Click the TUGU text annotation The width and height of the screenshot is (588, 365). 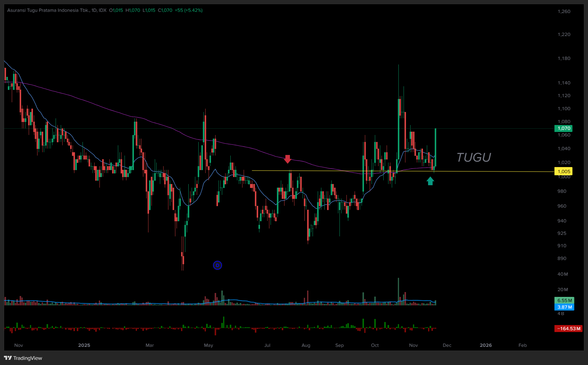coord(473,157)
